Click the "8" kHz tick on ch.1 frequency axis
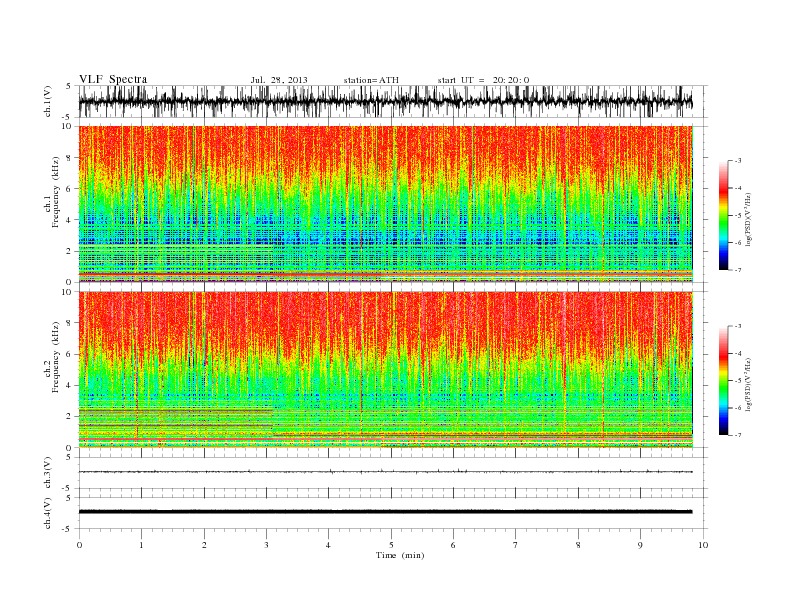Screen dimensions: 792x612 coord(69,158)
